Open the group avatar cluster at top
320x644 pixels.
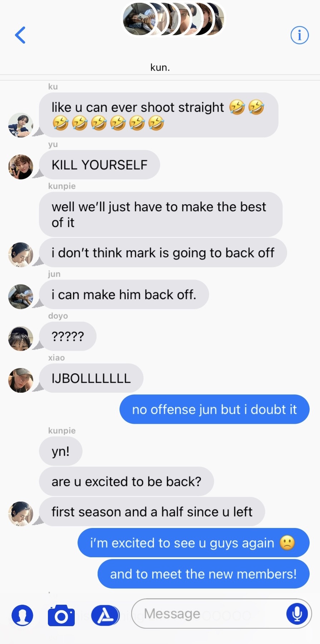point(174,19)
